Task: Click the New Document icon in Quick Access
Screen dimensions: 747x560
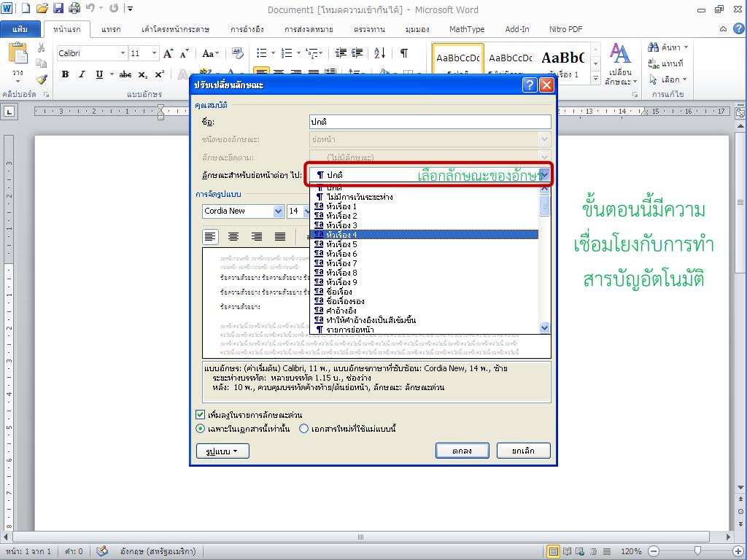Action: tap(26, 8)
